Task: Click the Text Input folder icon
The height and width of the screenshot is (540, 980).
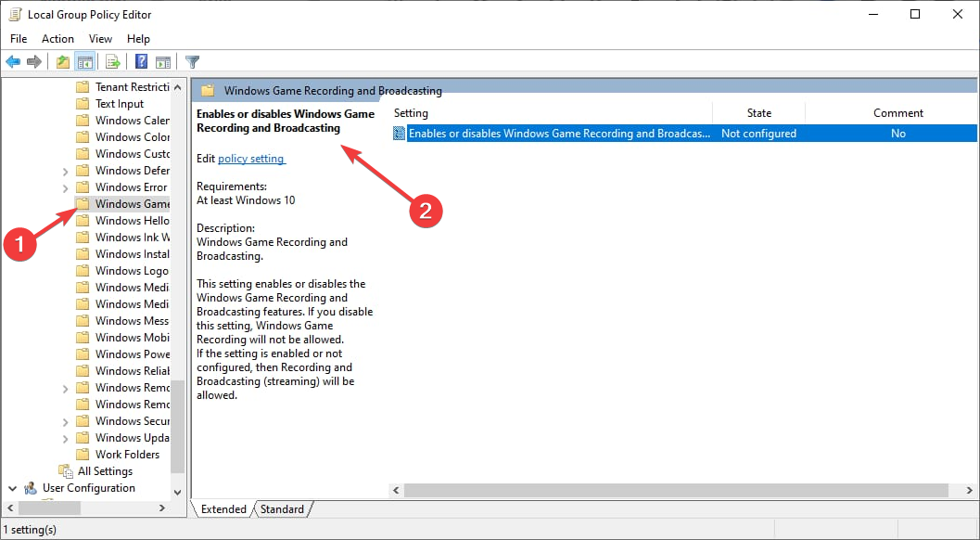Action: (83, 104)
